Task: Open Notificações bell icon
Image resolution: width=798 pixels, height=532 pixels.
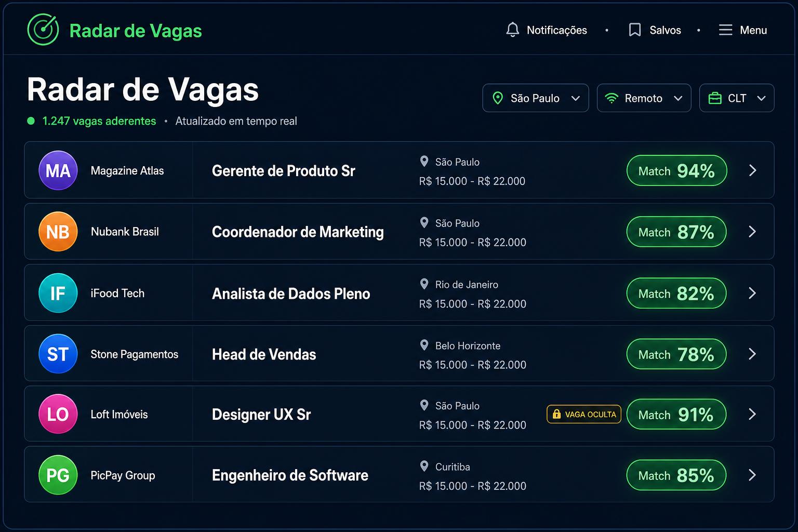Action: pos(512,30)
